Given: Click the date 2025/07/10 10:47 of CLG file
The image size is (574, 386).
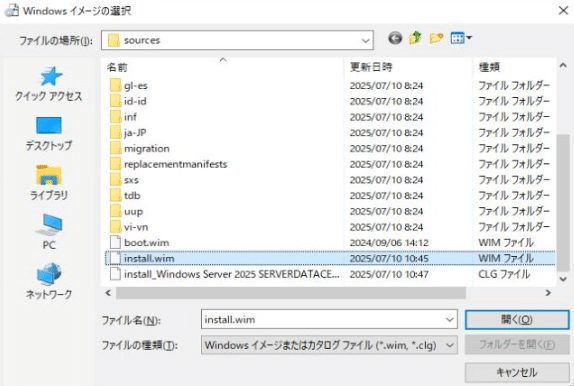Looking at the screenshot, I should pos(389,274).
